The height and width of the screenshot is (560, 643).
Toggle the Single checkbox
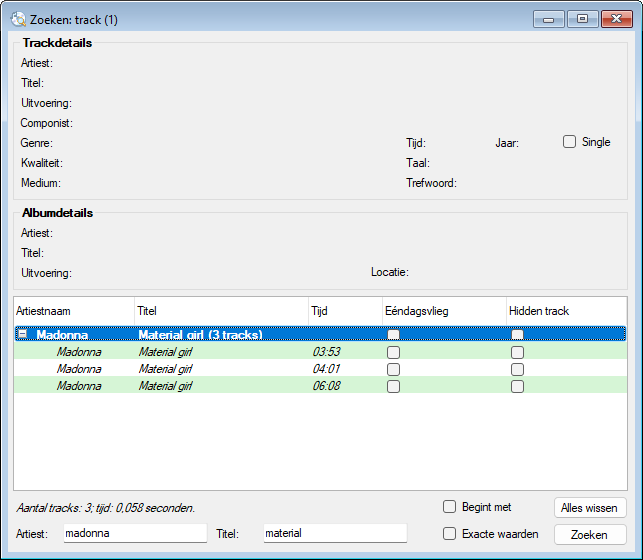point(569,142)
